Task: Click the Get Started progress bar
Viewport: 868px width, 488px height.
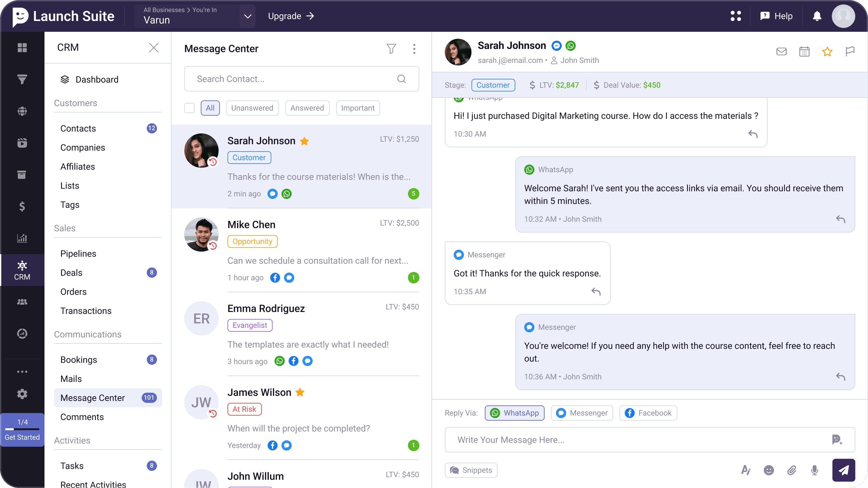Action: coord(22,430)
